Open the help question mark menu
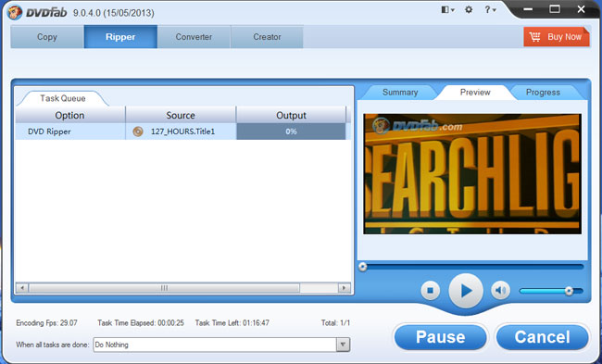 click(x=490, y=10)
